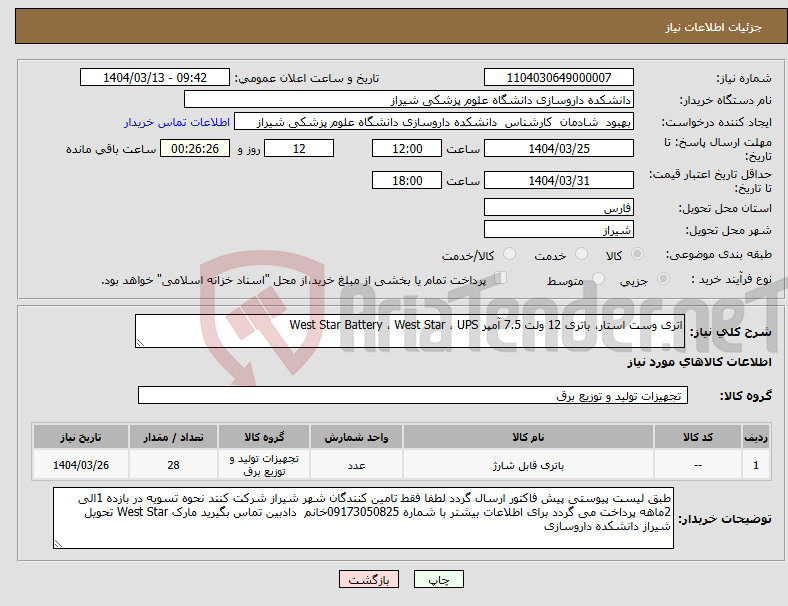Click the تعداد / مقدار column header
The image size is (788, 606).
click(x=173, y=437)
